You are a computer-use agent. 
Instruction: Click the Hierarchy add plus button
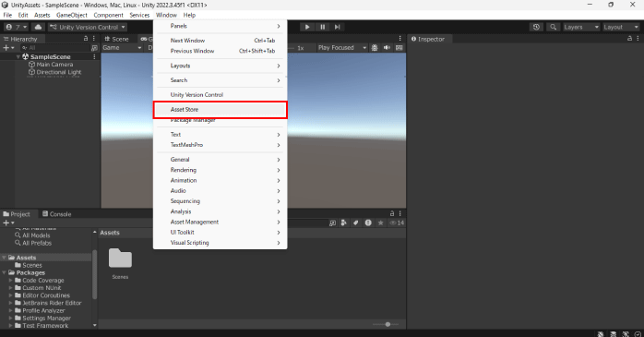(x=8, y=48)
